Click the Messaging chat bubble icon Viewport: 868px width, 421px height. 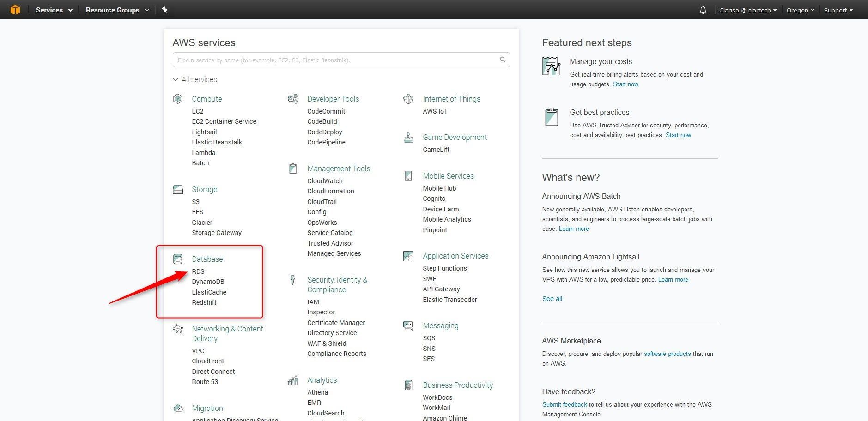coord(408,325)
